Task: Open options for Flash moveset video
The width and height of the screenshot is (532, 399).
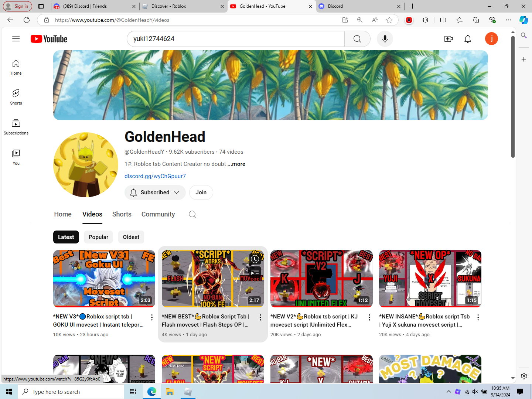Action: click(260, 317)
